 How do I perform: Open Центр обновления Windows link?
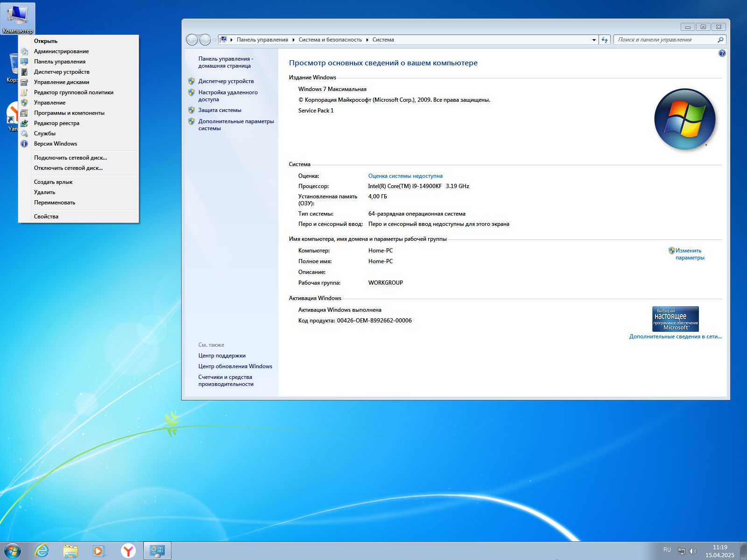tap(235, 366)
